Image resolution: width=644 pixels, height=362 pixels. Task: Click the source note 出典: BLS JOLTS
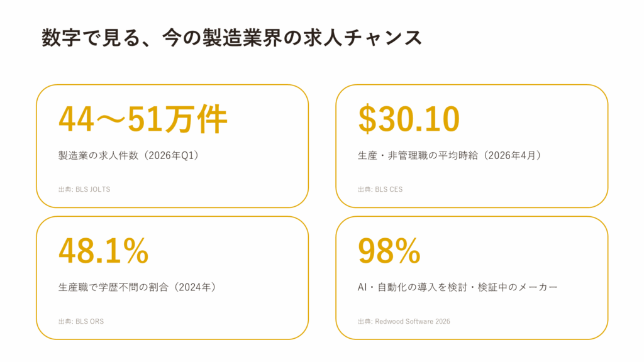pyautogui.click(x=84, y=190)
